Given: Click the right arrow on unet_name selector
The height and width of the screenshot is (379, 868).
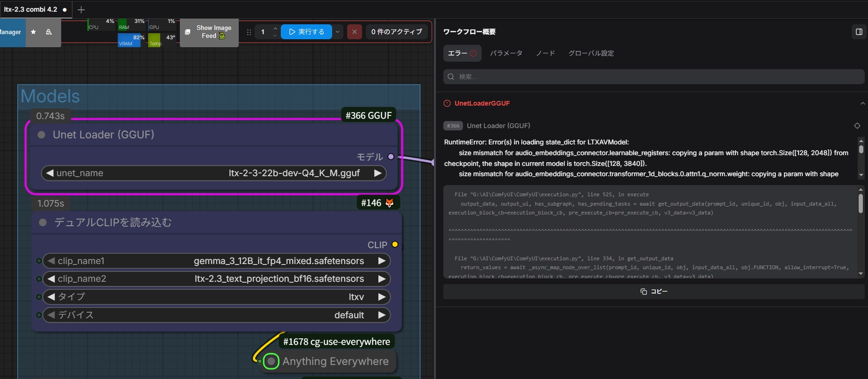Looking at the screenshot, I should [x=378, y=173].
